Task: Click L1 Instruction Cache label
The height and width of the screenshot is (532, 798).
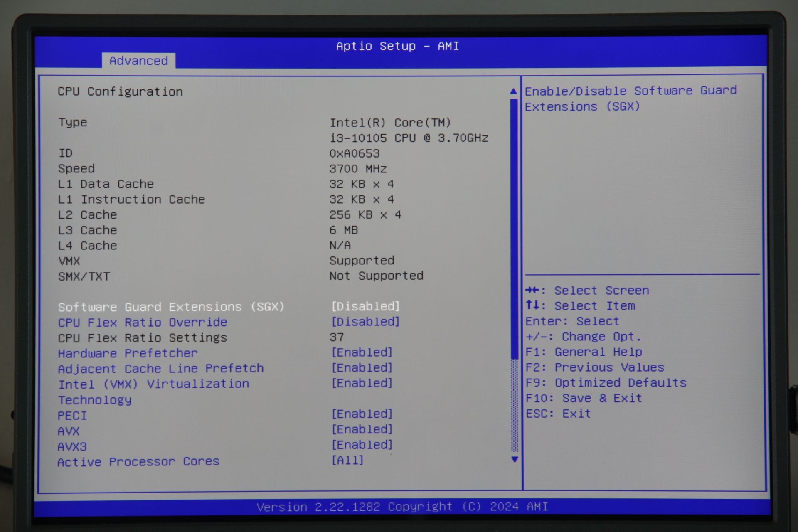Action: (131, 199)
